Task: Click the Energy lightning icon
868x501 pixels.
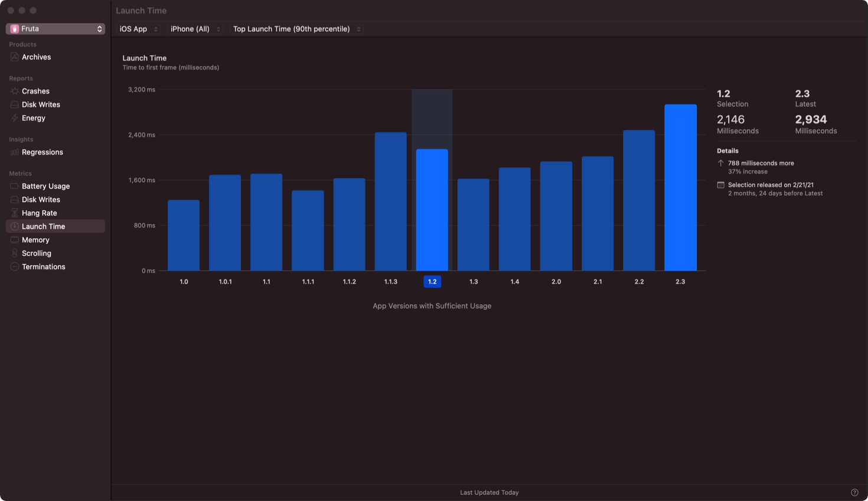Action: coord(14,118)
